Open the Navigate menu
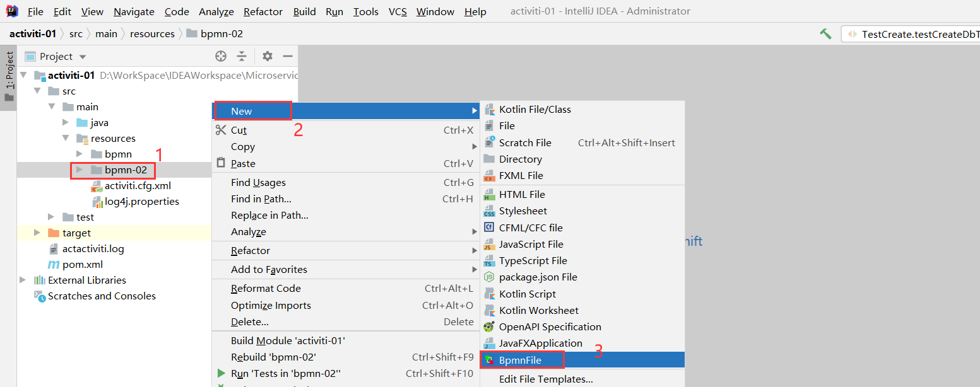Image resolution: width=980 pixels, height=387 pixels. [134, 11]
